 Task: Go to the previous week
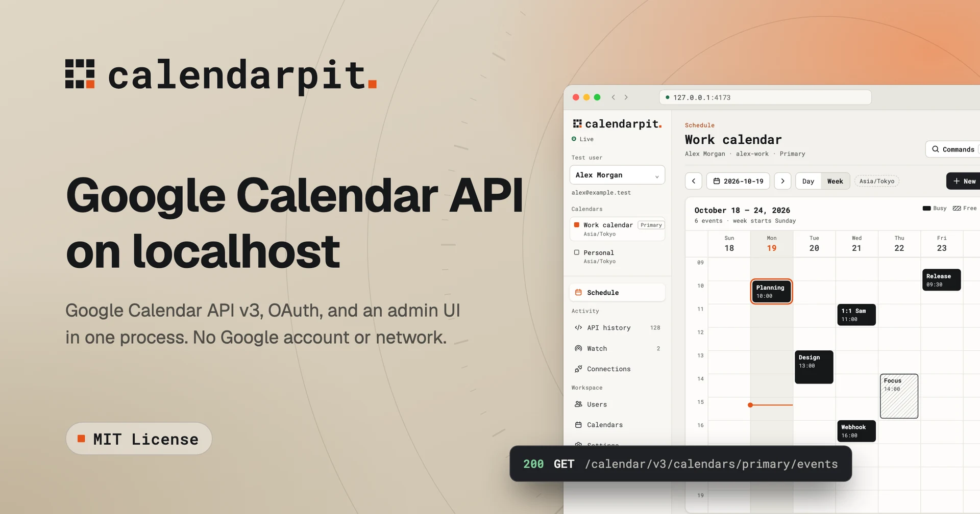(x=694, y=181)
